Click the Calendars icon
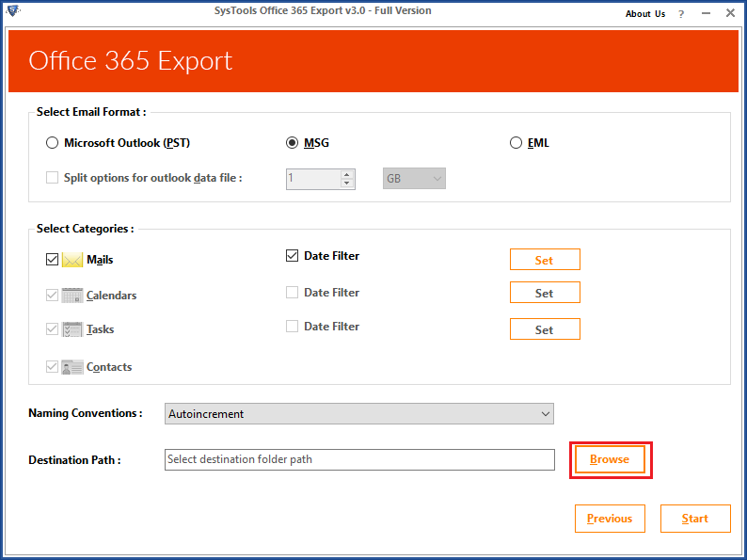747x560 pixels. [x=72, y=296]
